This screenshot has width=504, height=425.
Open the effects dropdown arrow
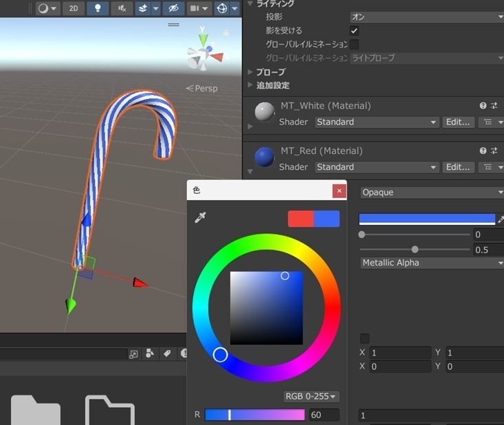156,8
